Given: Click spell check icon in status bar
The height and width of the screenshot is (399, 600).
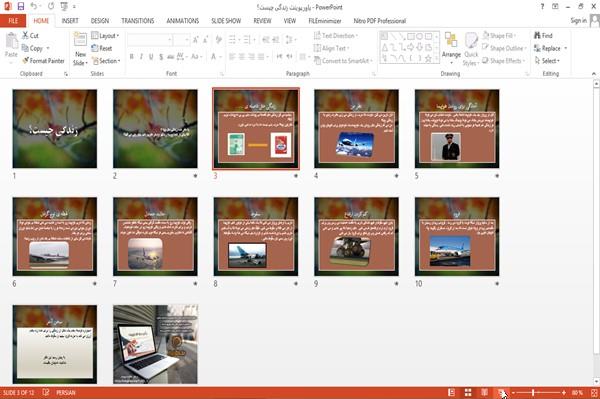Looking at the screenshot, I should (46, 392).
